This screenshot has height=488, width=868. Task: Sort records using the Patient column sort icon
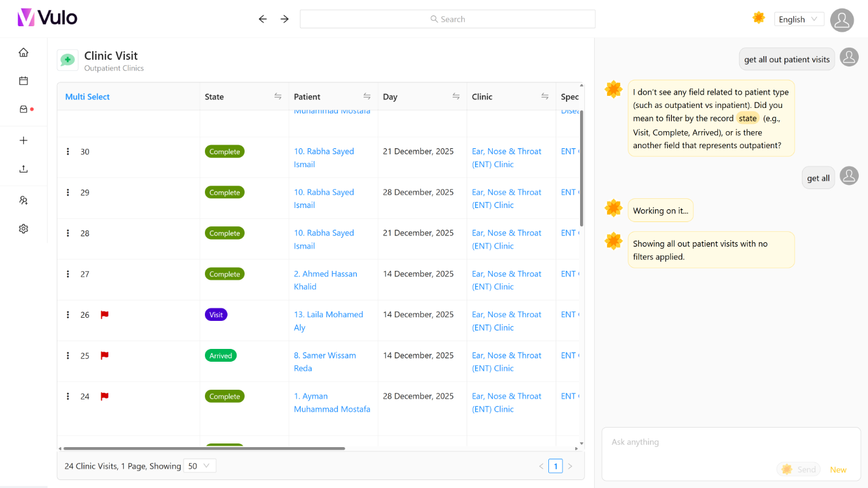pyautogui.click(x=367, y=96)
